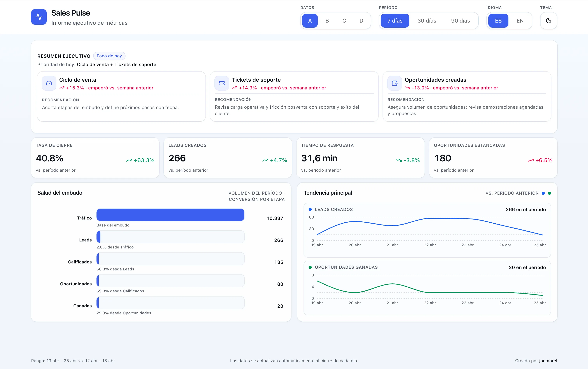The image size is (588, 369).
Task: Open the Ciclo de venta summary card
Action: 121,96
